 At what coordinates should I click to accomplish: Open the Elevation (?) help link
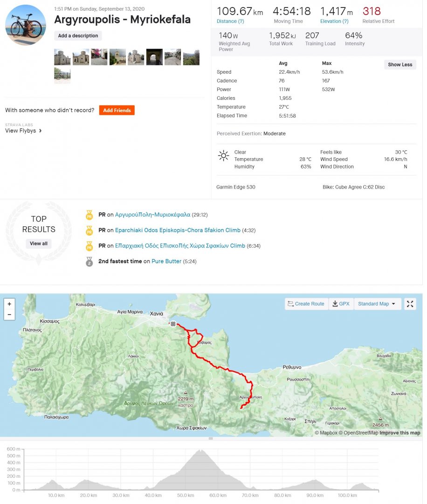[x=334, y=21]
